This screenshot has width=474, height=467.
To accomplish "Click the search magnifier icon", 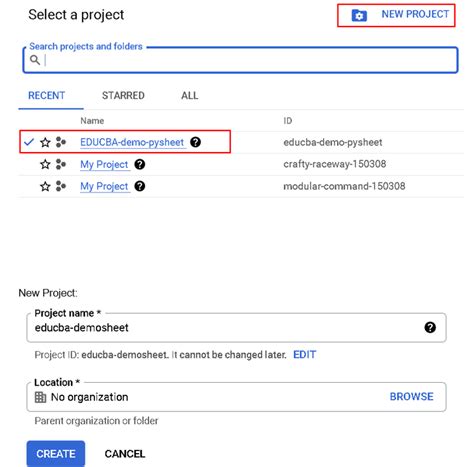I will click(x=35, y=60).
